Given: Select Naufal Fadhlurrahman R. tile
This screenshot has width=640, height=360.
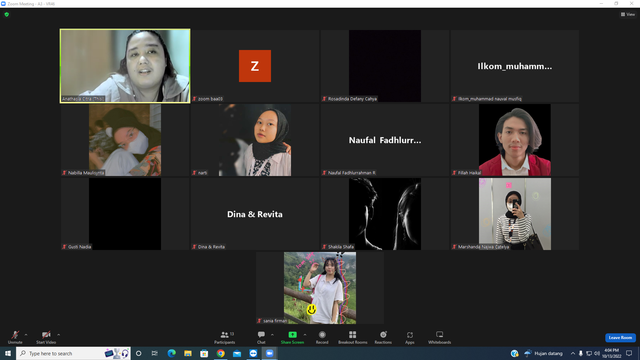Looking at the screenshot, I should 385,140.
